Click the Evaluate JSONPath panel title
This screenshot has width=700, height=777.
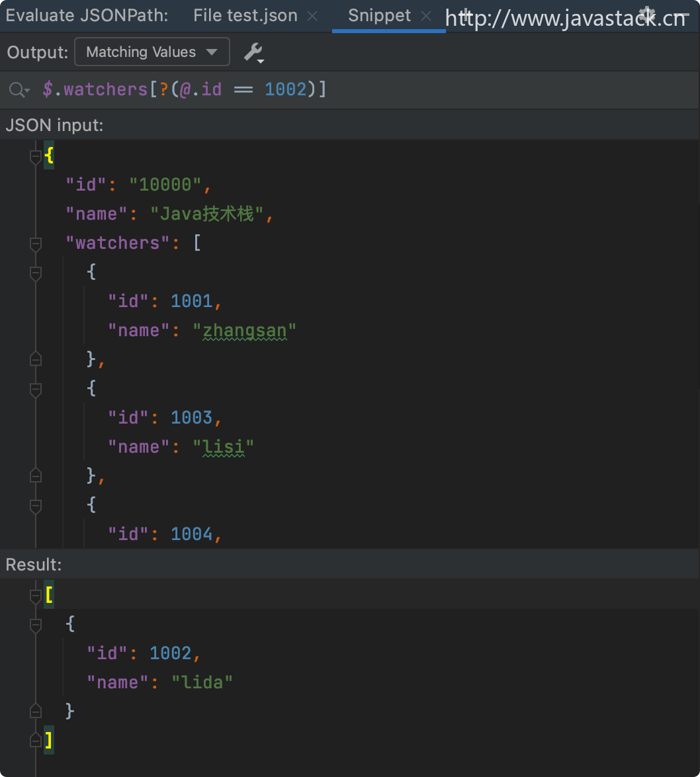87,15
